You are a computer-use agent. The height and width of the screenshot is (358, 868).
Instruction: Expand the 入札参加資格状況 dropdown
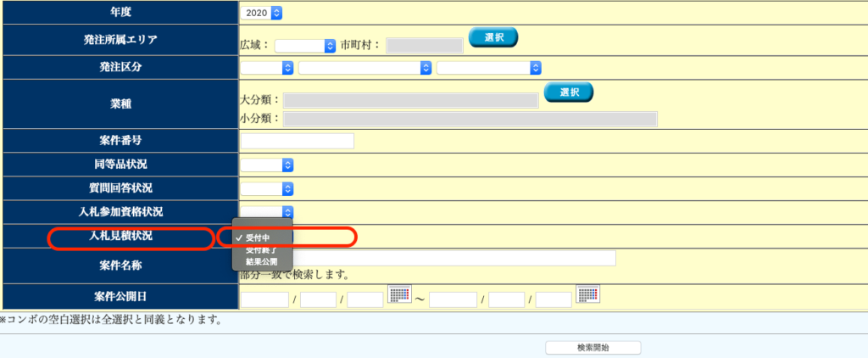pyautogui.click(x=267, y=212)
